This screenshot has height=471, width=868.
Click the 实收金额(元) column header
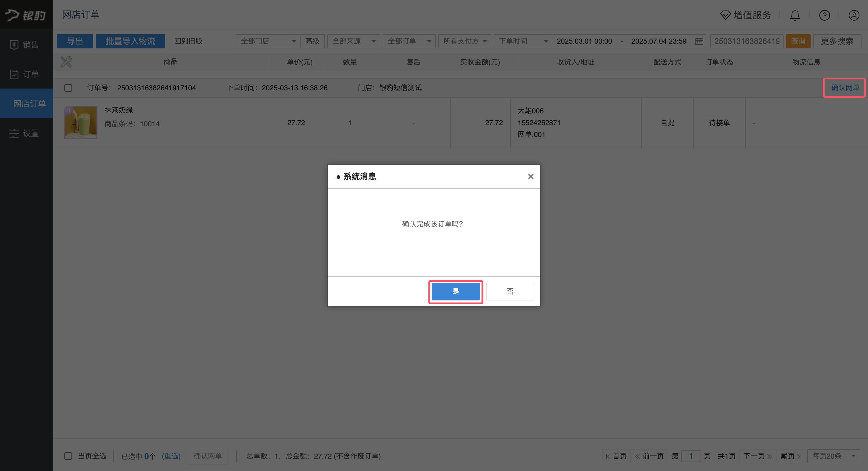click(x=480, y=62)
